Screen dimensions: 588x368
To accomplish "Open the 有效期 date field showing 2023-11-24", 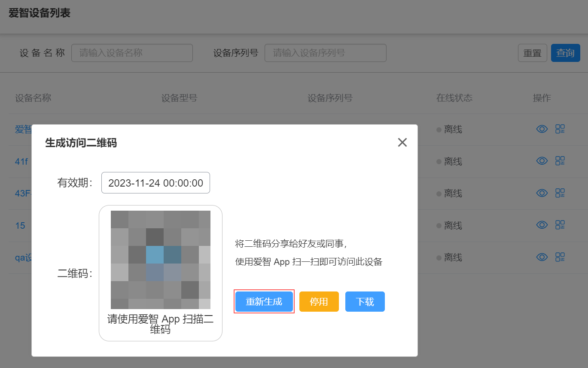I will pos(155,182).
